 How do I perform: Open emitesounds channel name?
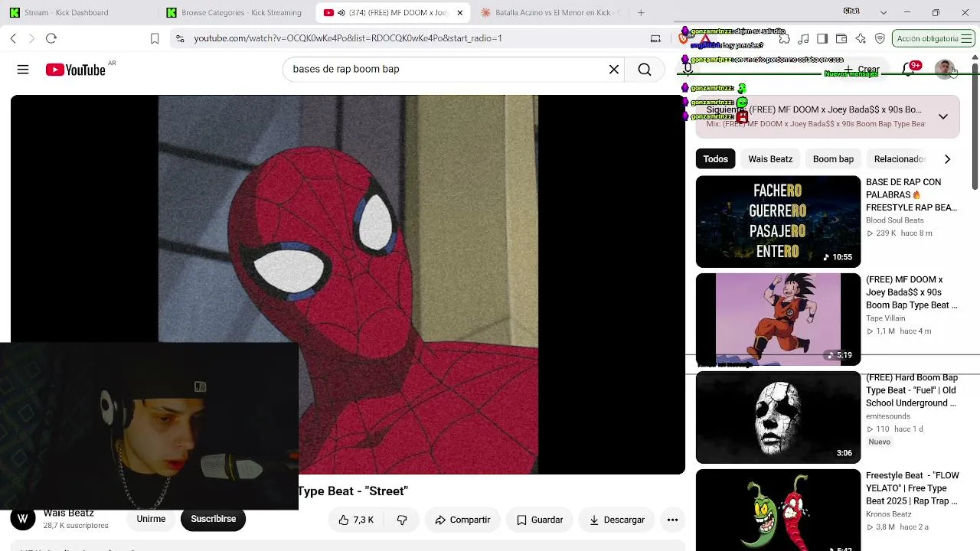[x=888, y=416]
